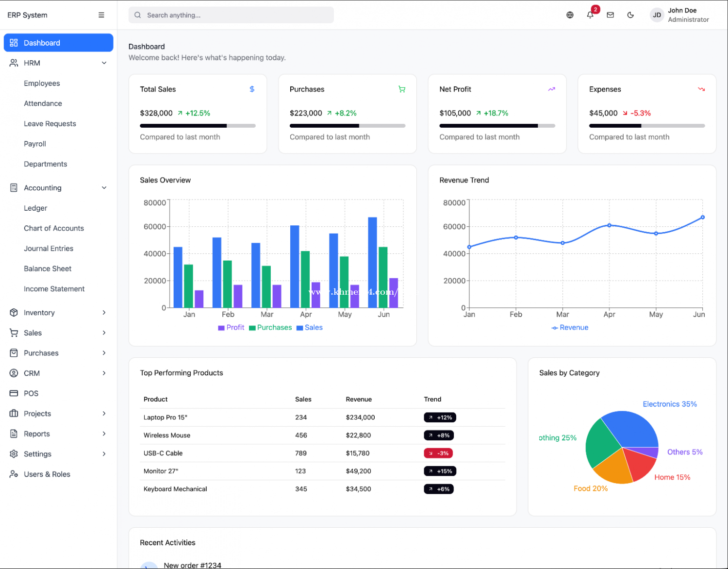The width and height of the screenshot is (728, 569).
Task: Expand the Reports submenu arrow
Action: pyautogui.click(x=104, y=434)
